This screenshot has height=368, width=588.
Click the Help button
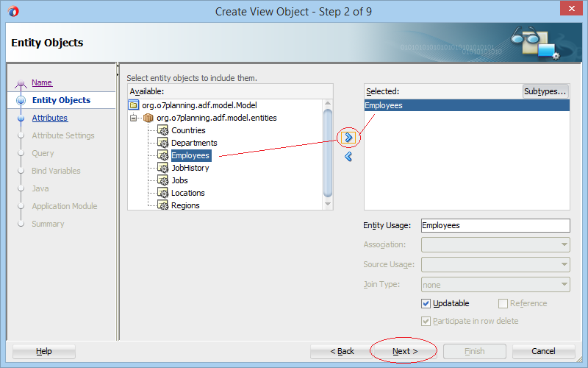click(44, 351)
